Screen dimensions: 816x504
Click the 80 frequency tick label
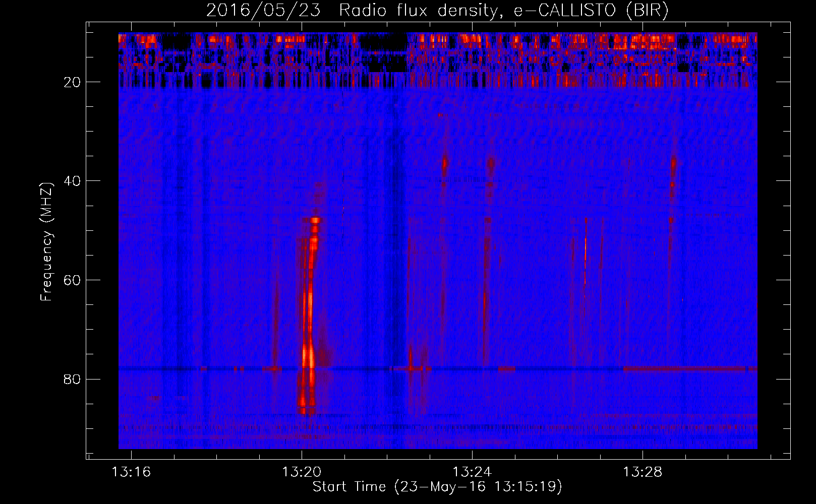[x=73, y=379]
